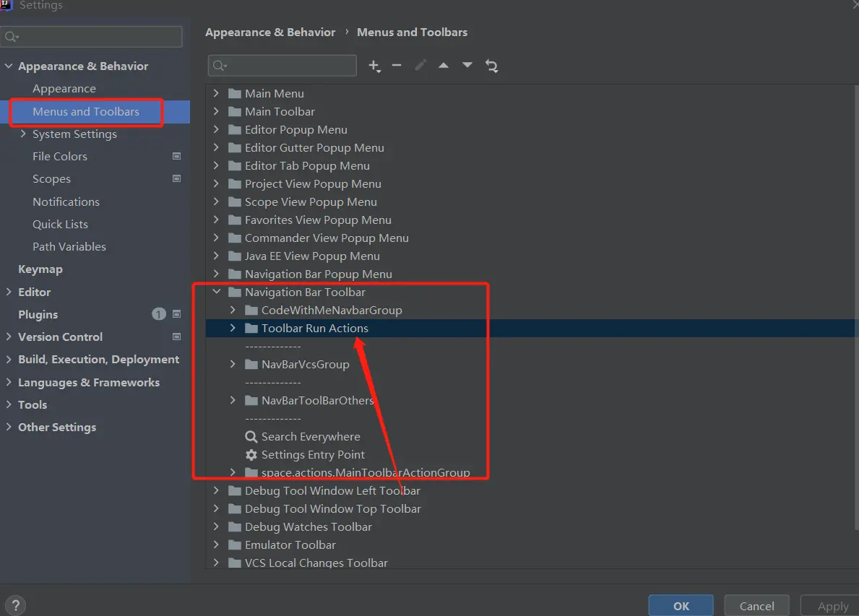The width and height of the screenshot is (859, 616).
Task: Click the Move Down arrow icon
Action: tap(467, 66)
